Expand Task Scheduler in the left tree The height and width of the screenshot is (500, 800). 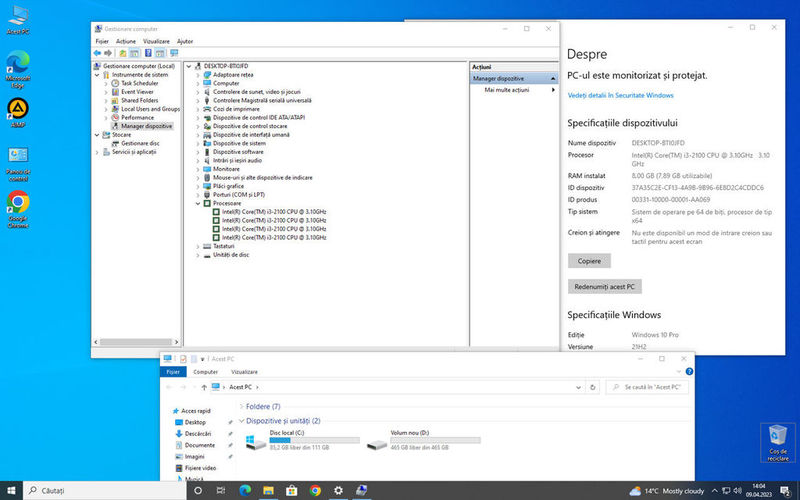106,83
